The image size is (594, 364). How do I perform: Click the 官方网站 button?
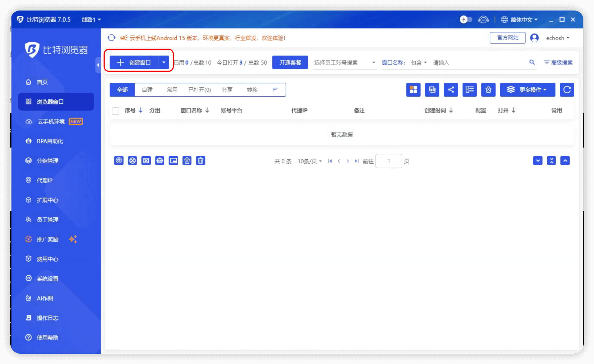pos(507,38)
